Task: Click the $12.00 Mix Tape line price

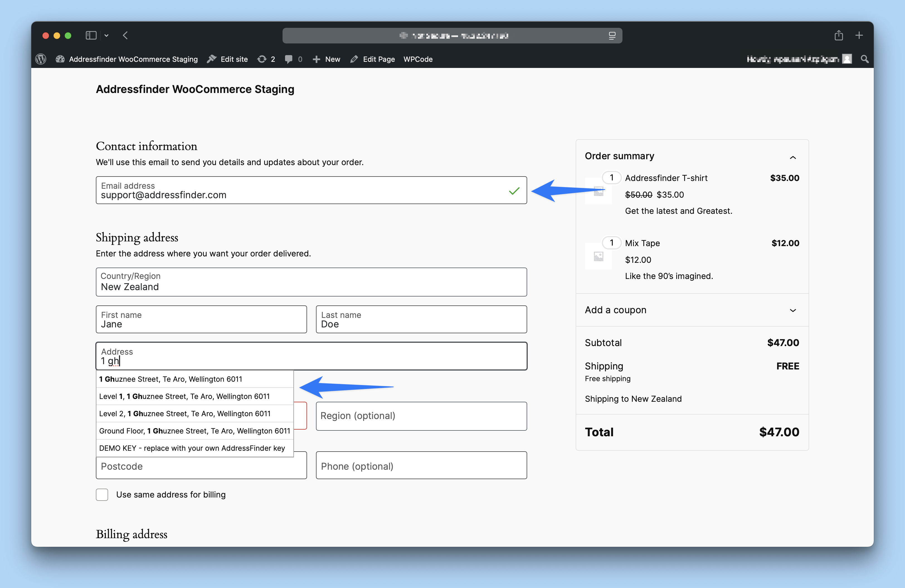Action: [785, 243]
